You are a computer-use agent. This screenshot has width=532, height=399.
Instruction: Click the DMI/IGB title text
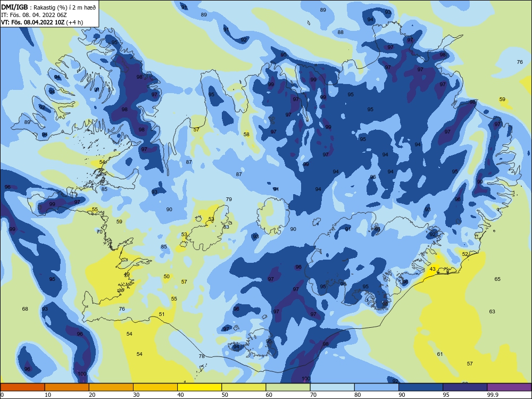14,7
